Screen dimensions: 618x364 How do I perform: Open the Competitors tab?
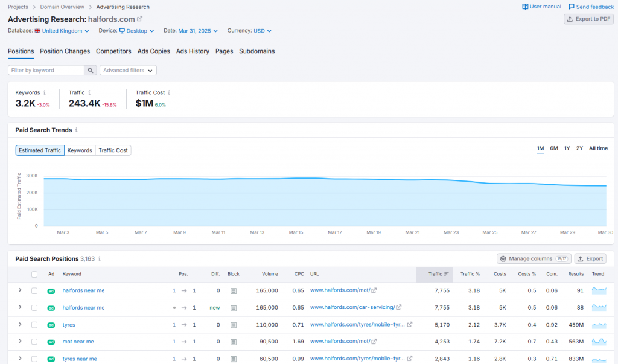(x=113, y=51)
